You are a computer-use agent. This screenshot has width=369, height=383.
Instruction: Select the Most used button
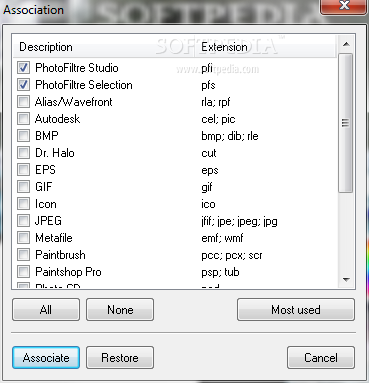[x=296, y=310]
